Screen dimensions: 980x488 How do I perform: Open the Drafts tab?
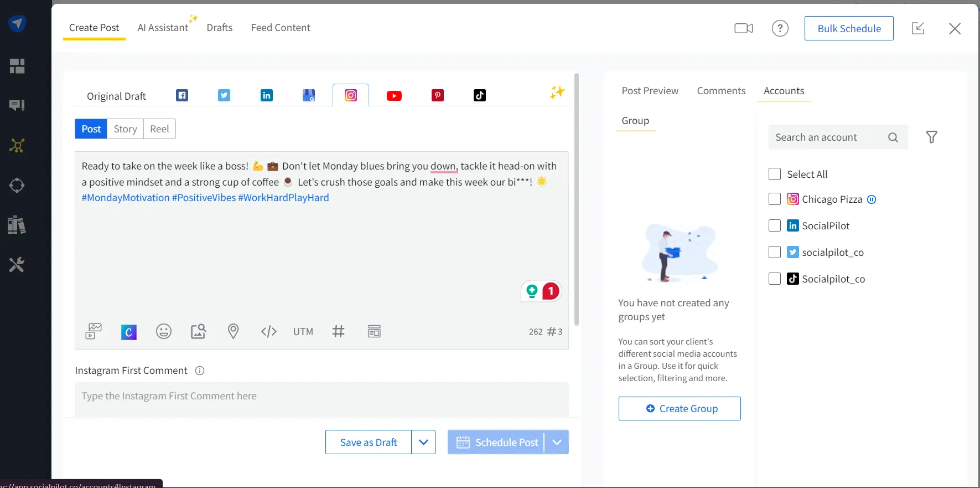coord(219,28)
